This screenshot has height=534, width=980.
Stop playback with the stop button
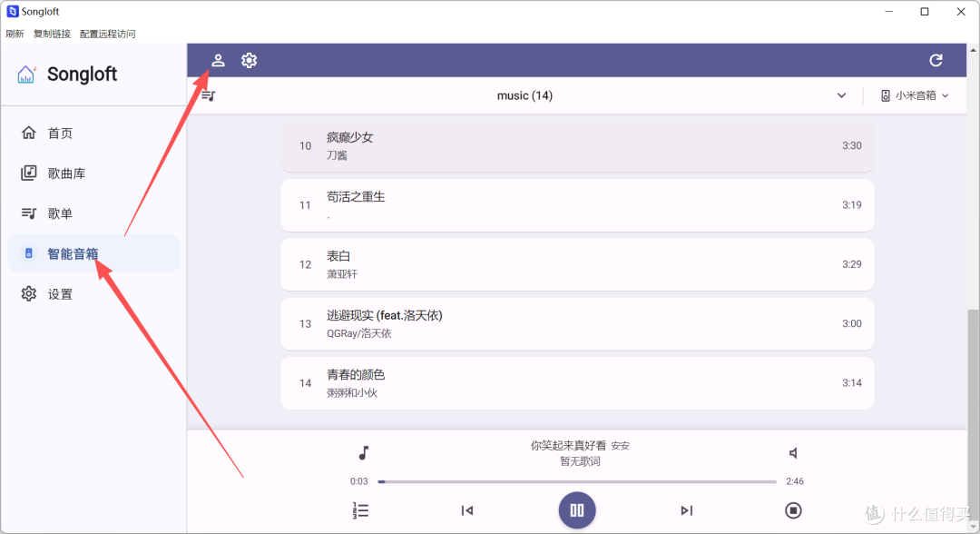coord(793,510)
